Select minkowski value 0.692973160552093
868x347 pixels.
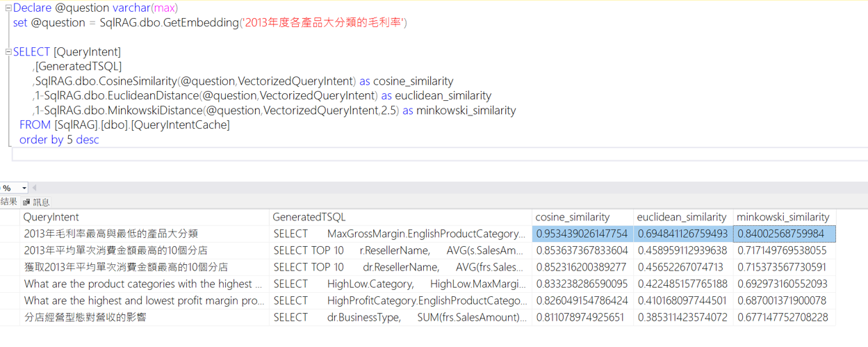pyautogui.click(x=784, y=284)
